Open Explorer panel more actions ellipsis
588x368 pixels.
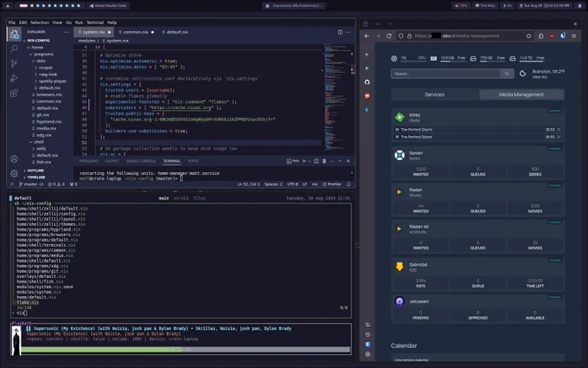point(67,32)
